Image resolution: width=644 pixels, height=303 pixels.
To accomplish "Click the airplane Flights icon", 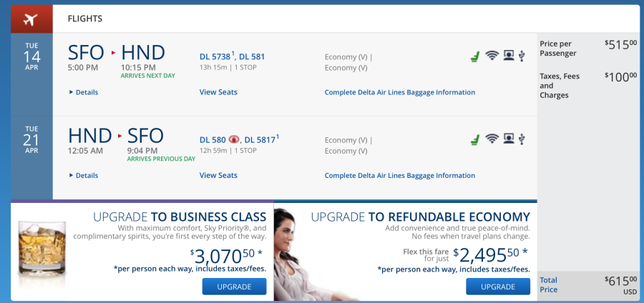I will click(x=31, y=19).
